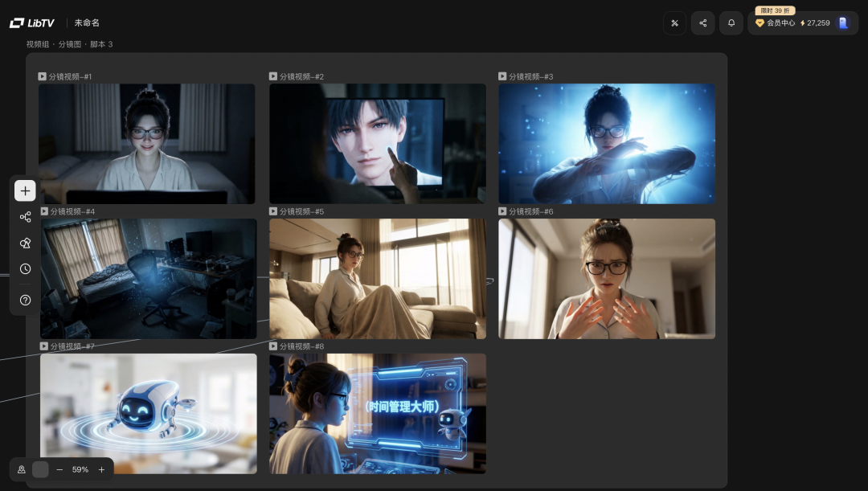Click the LibTV logo
The image size is (868, 491).
32,23
